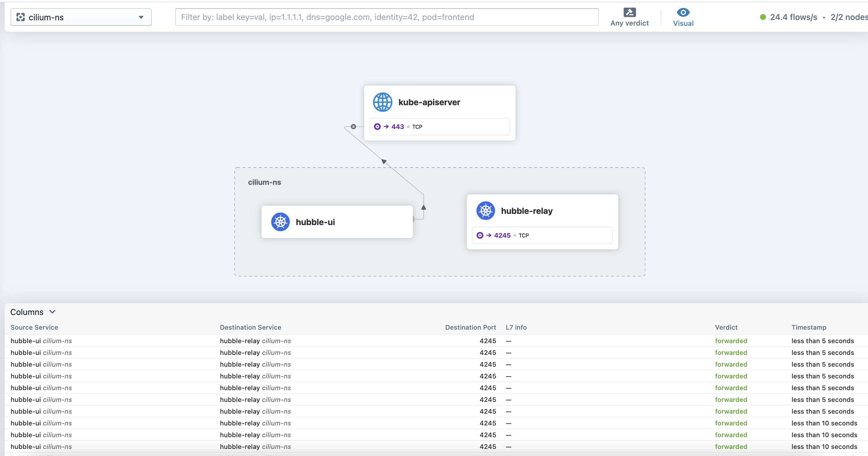868x456 pixels.
Task: Click the namespace icon beside cilium-ns selector
Action: 21,17
